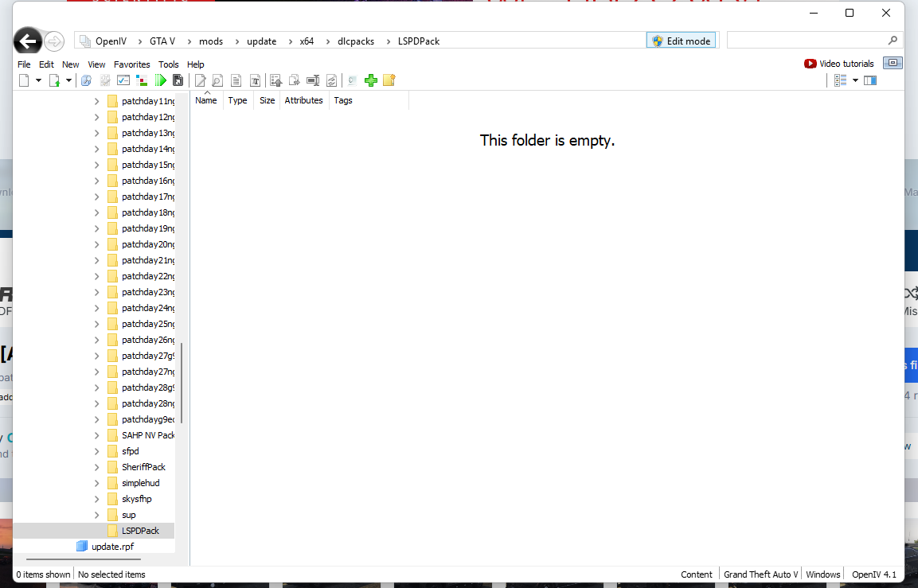The height and width of the screenshot is (588, 918).
Task: Click the red YouTube play icon
Action: [811, 64]
